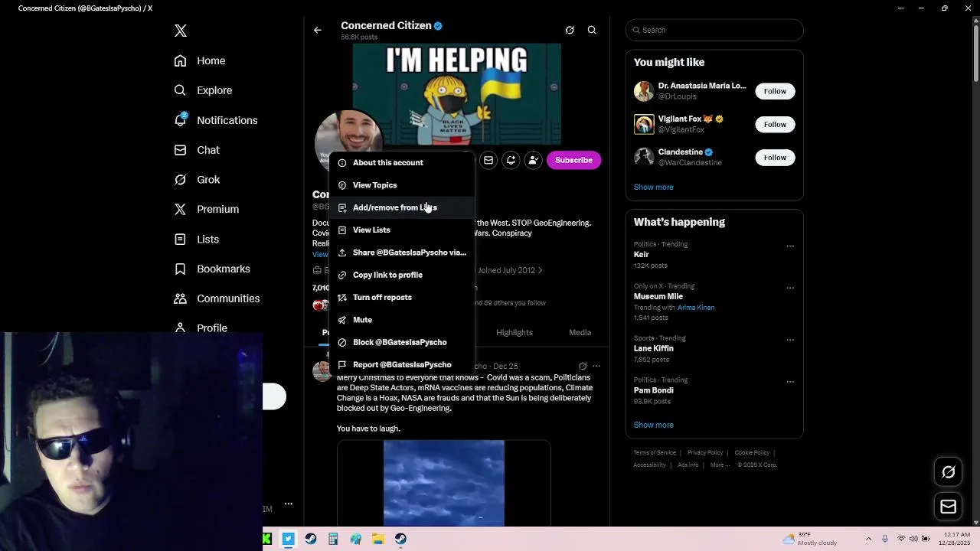Open File Explorer folder in taskbar
The image size is (980, 551).
pos(377,539)
